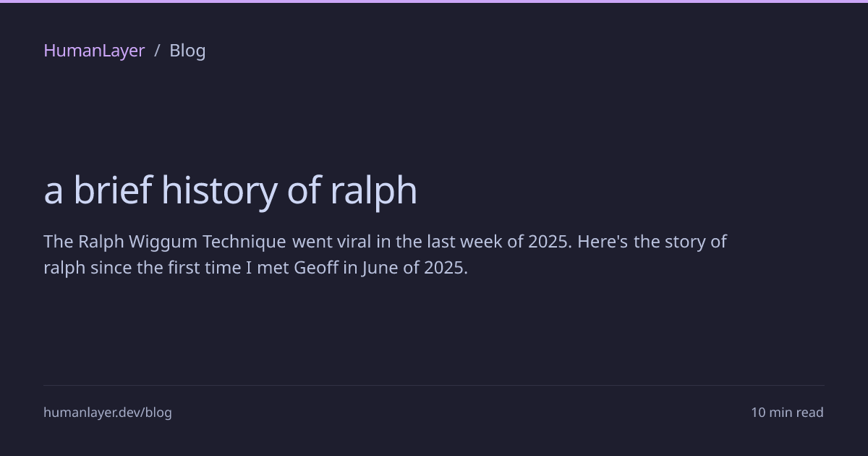
Task: Click the horizontal divider above the footer
Action: (434, 385)
